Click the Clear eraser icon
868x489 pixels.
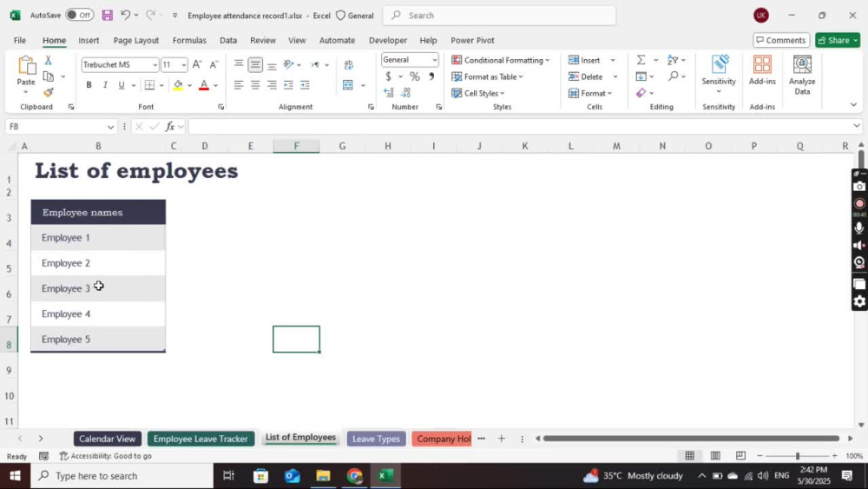click(641, 93)
